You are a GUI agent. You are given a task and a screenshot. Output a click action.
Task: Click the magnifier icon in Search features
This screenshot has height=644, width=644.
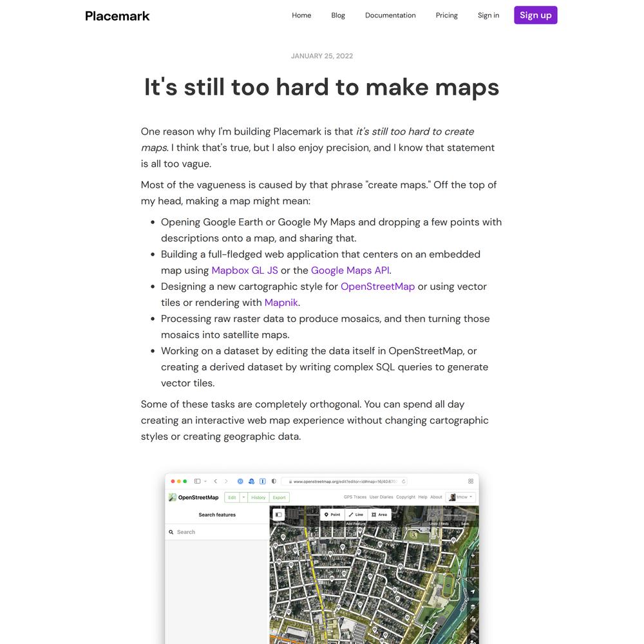[x=171, y=532]
